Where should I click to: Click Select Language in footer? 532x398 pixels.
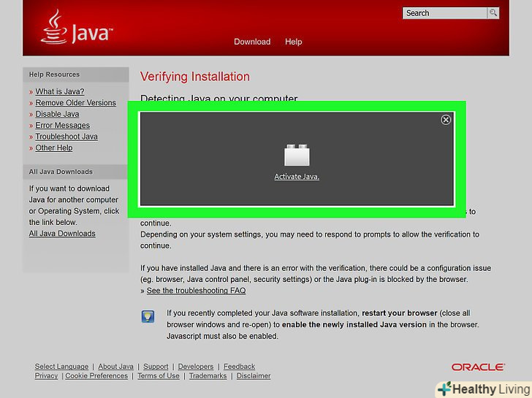61,367
